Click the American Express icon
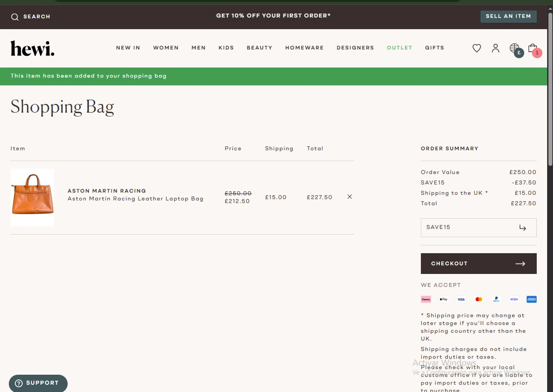 [x=532, y=299]
